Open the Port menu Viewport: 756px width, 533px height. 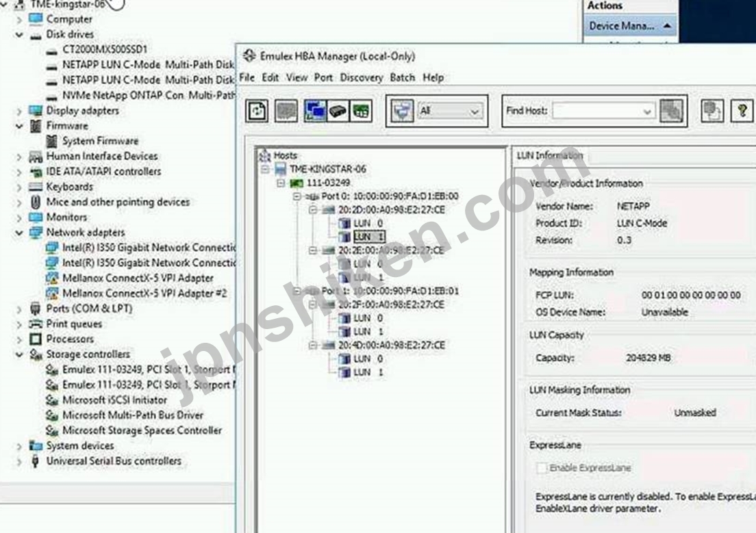tap(323, 77)
